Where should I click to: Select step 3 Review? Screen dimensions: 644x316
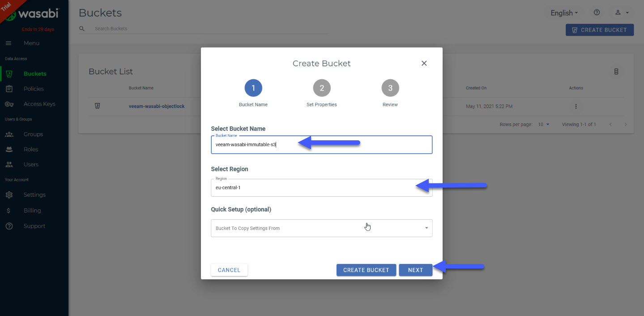click(x=390, y=88)
